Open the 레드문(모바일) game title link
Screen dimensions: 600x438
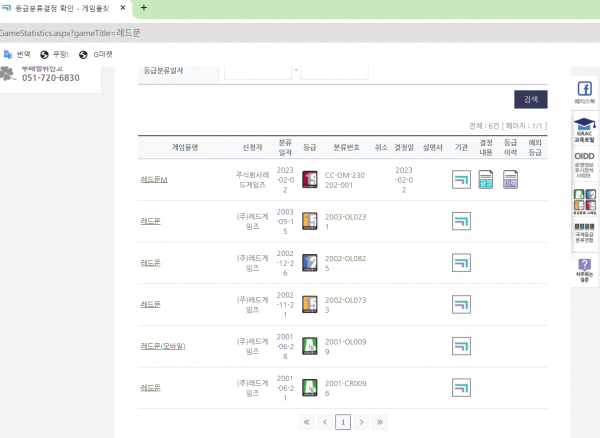tap(163, 347)
